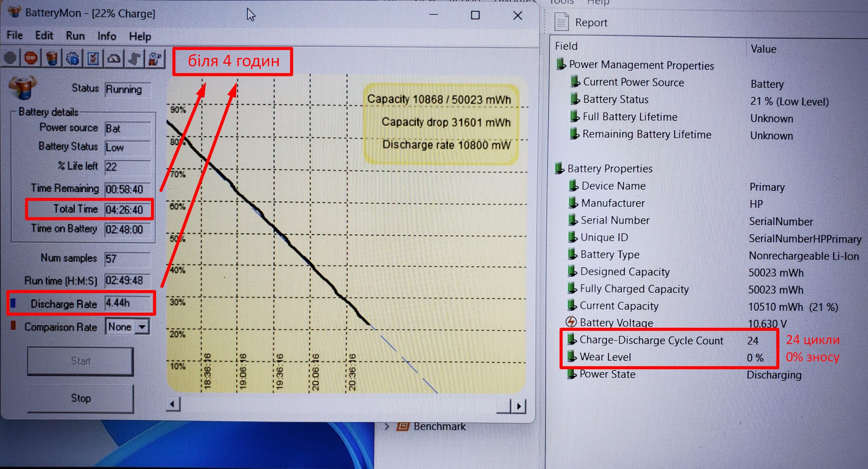Open the Run menu

click(75, 36)
